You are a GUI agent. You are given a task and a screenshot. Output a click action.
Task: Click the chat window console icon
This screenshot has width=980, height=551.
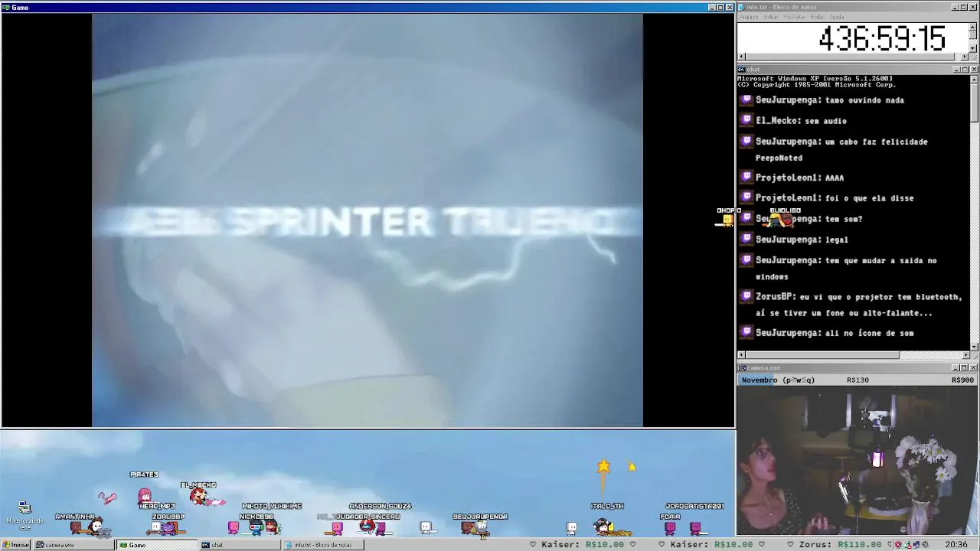point(742,69)
